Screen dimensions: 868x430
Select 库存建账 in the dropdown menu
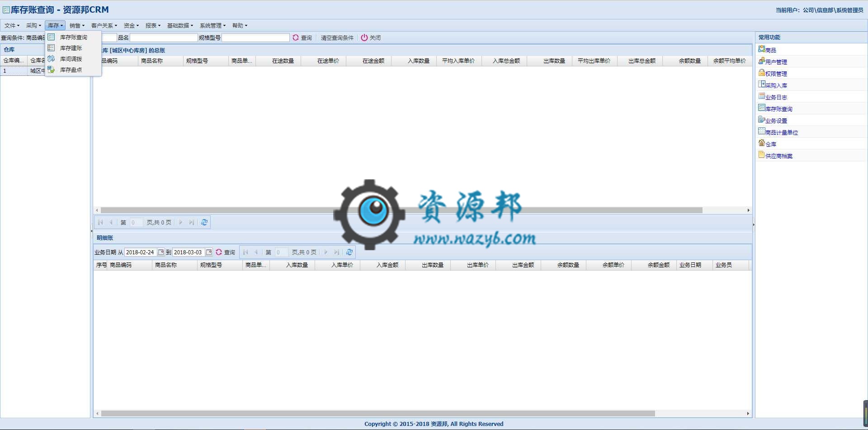pos(73,48)
